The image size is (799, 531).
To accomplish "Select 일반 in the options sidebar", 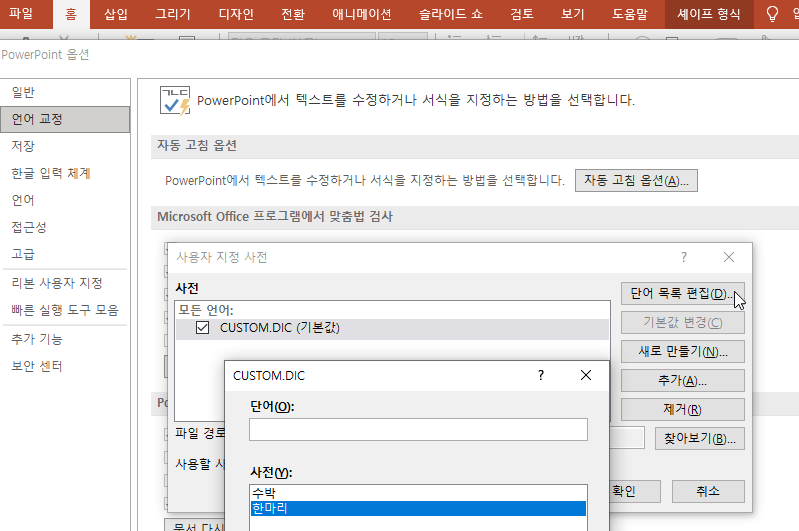I will 65,92.
